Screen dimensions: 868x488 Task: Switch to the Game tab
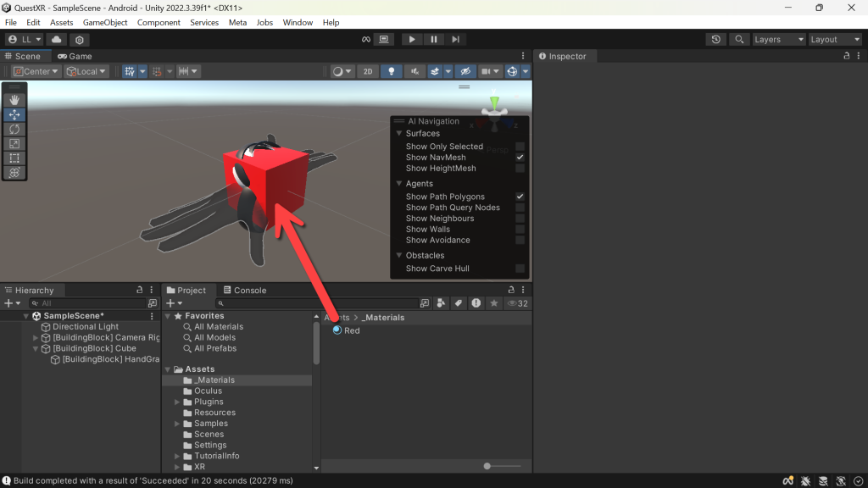click(x=75, y=56)
